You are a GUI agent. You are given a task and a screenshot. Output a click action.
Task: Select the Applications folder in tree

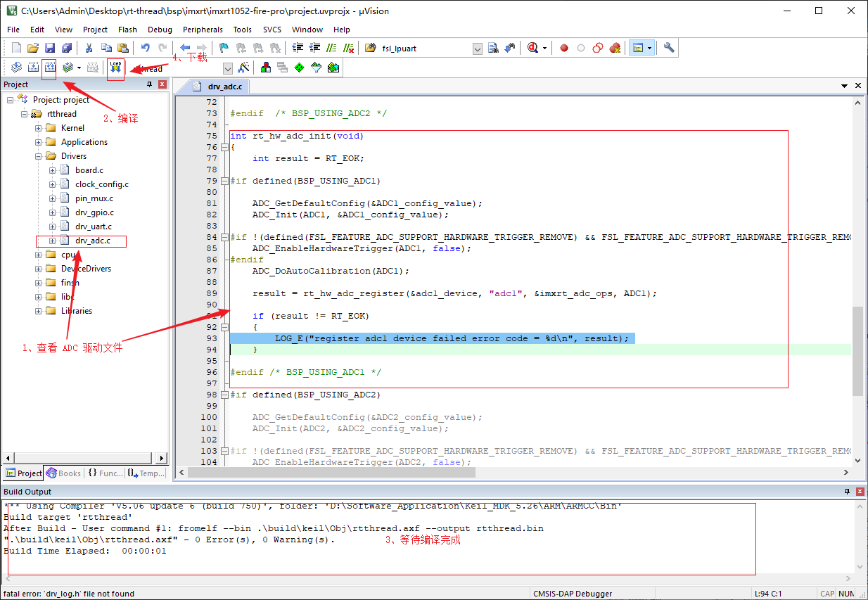coord(84,142)
